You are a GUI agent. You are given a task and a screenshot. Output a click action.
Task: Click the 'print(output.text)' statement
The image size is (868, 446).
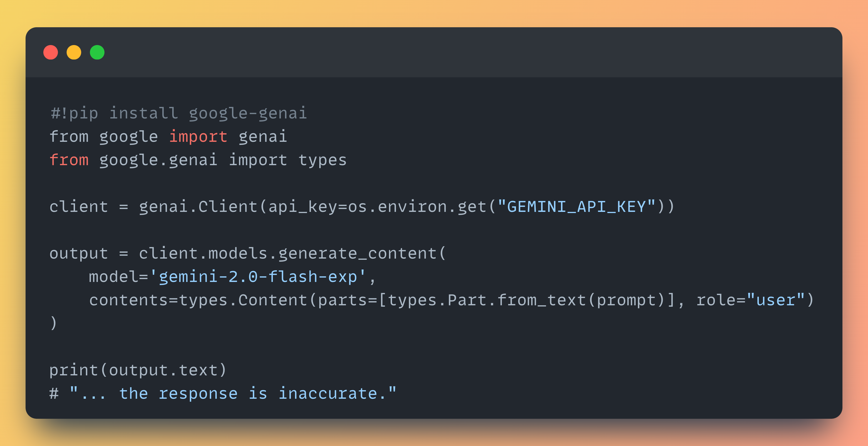[138, 370]
